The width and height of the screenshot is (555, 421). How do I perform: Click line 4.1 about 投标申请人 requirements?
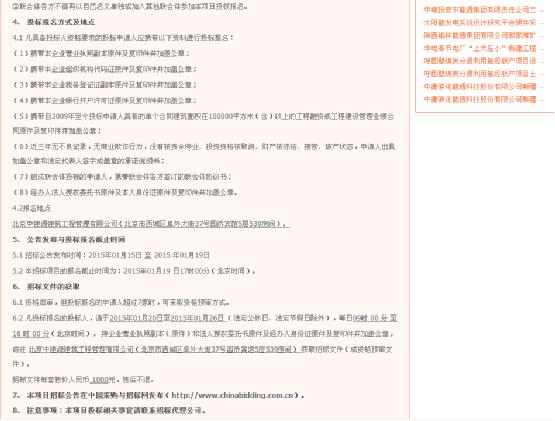[x=123, y=38]
